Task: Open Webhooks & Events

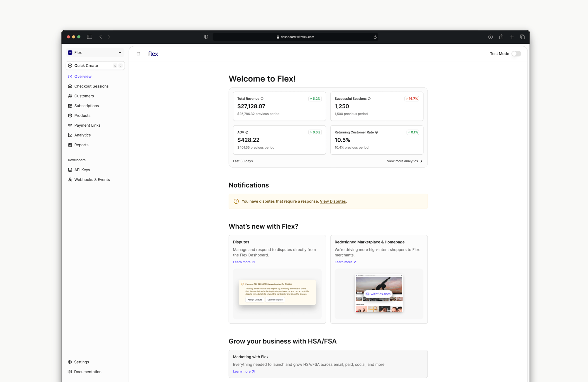Action: click(92, 180)
